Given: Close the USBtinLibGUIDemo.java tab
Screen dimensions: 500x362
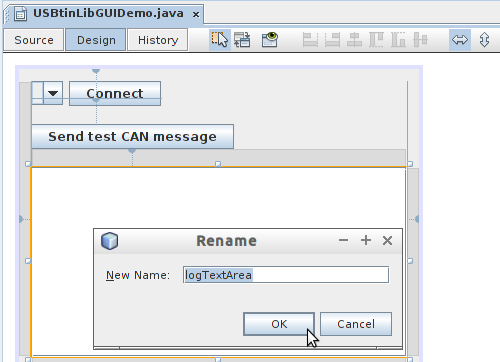Looking at the screenshot, I should coord(196,14).
